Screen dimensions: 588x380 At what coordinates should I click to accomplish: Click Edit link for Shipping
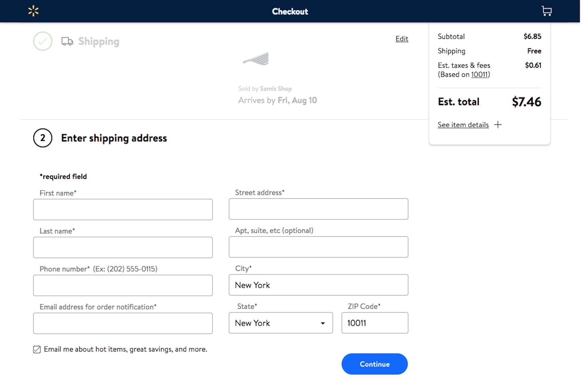[x=402, y=39]
